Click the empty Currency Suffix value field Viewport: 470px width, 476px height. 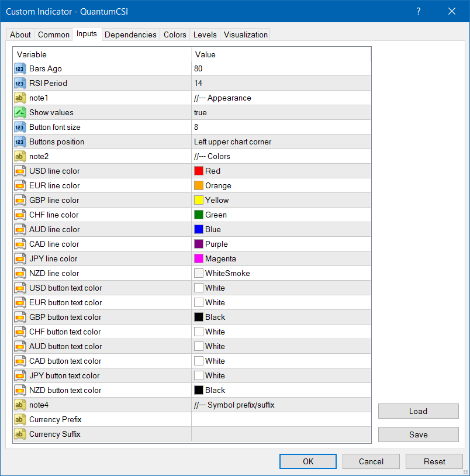pos(281,434)
